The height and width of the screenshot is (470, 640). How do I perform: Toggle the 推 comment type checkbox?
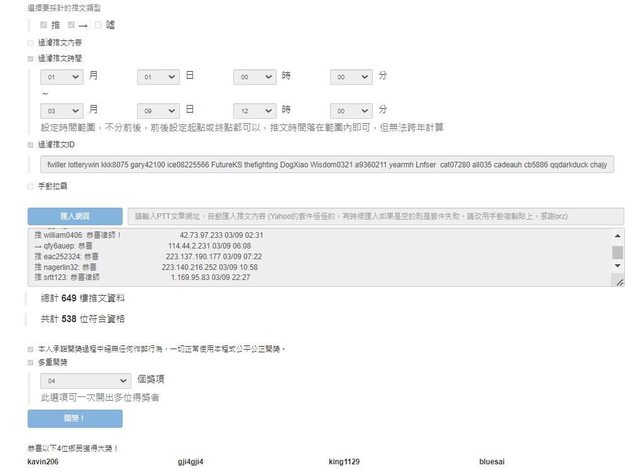pyautogui.click(x=42, y=24)
